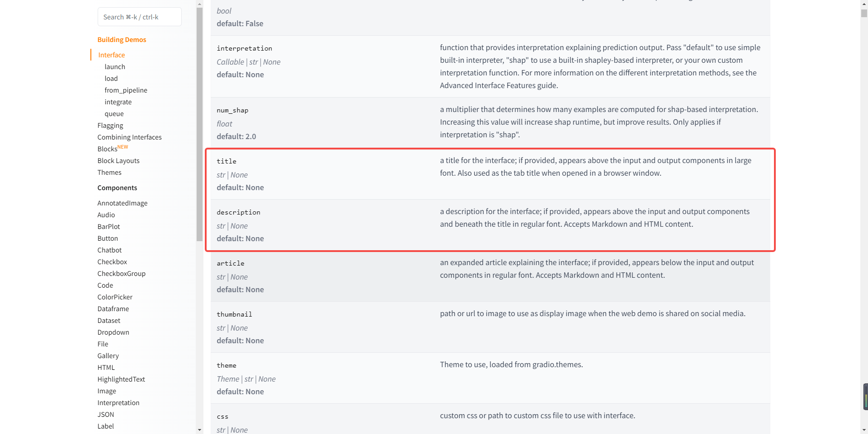Click the Search input field
868x434 pixels.
[x=139, y=17]
